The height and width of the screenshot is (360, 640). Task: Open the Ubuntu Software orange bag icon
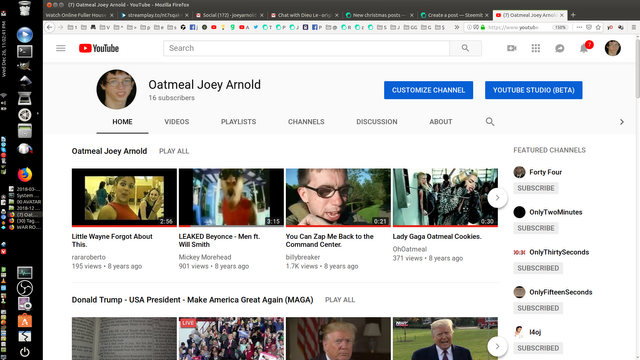pyautogui.click(x=24, y=321)
